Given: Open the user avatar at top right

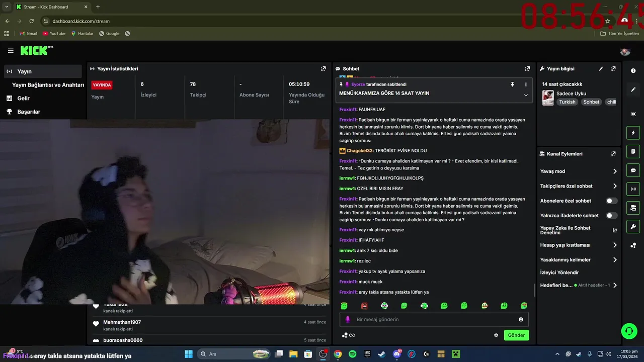Looking at the screenshot, I should [625, 51].
